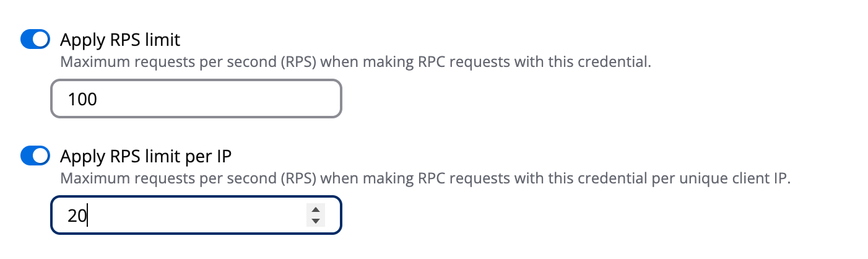Click the down arrow on the per-IP stepper
The height and width of the screenshot is (259, 868).
[316, 221]
